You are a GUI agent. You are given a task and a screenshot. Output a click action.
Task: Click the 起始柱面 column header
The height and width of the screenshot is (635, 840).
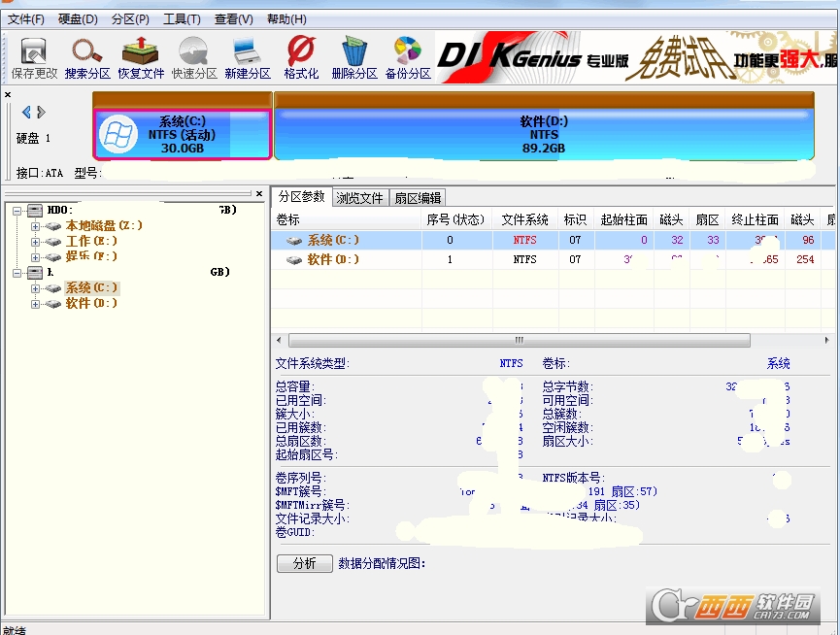(x=624, y=219)
